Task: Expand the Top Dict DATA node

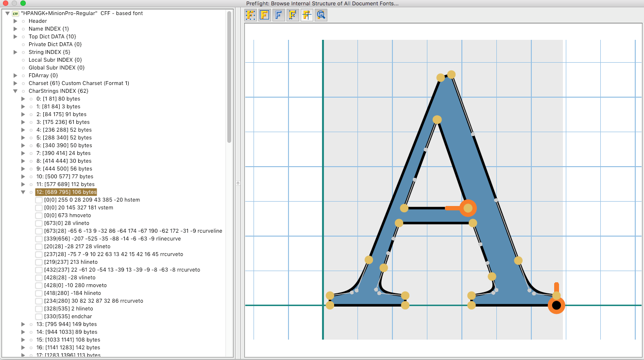Action: 16,36
